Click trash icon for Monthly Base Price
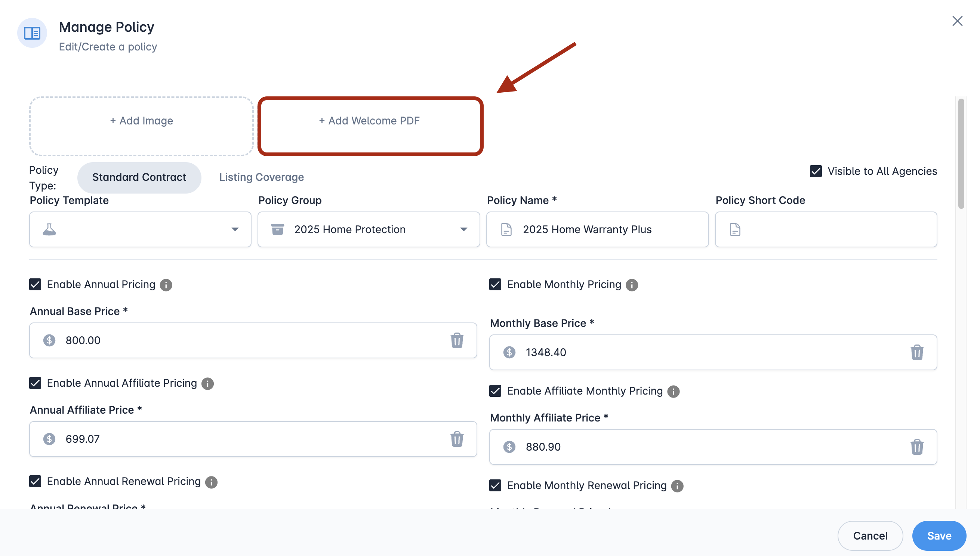 click(916, 352)
